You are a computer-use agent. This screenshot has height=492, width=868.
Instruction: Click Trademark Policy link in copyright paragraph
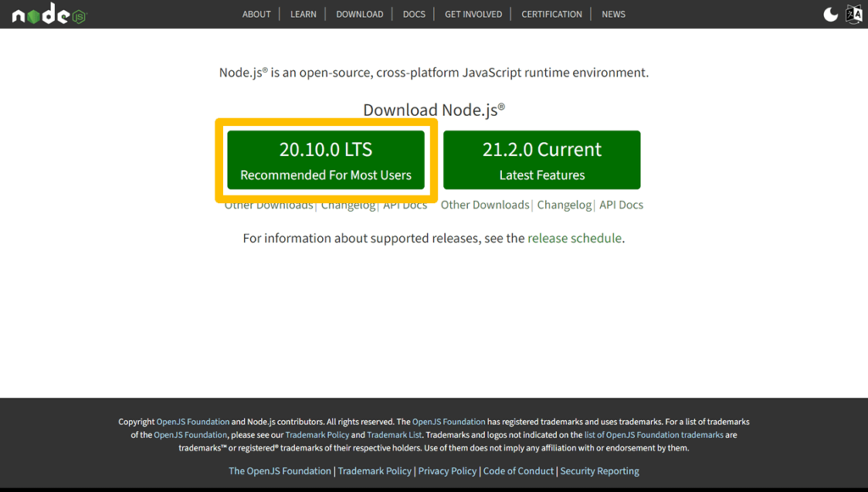point(317,435)
